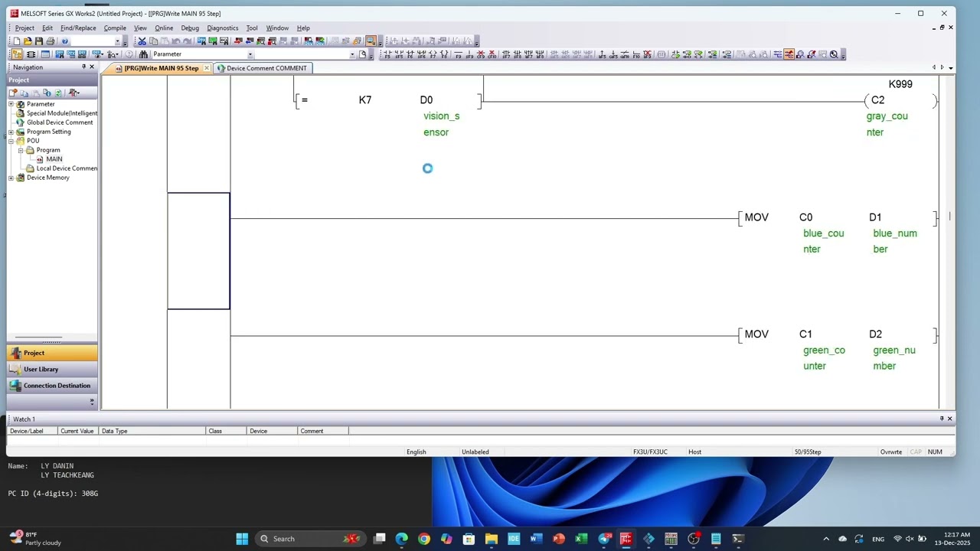Image resolution: width=980 pixels, height=551 pixels.
Task: Expand the Program Setting tree node
Action: click(11, 132)
